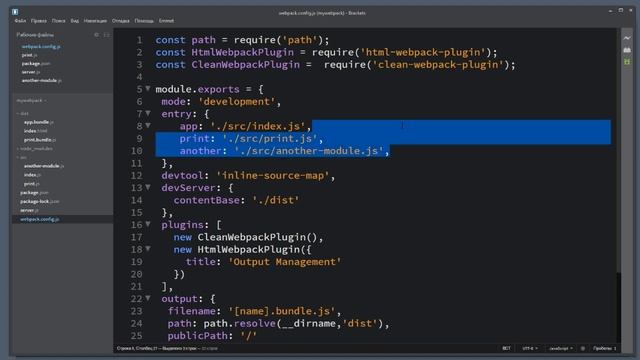The width and height of the screenshot is (640, 360).
Task: Click the Live Preview lightning icon
Action: (x=627, y=38)
